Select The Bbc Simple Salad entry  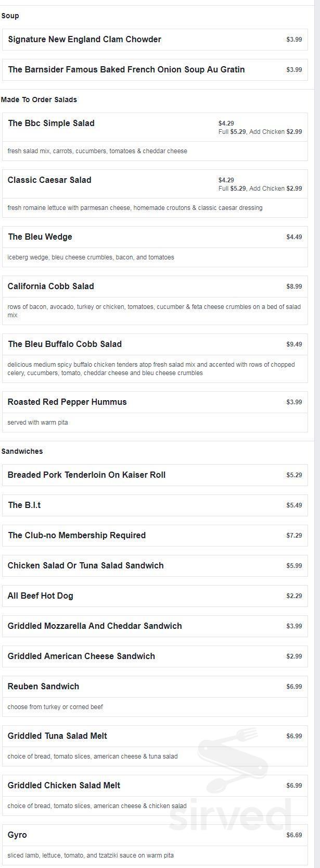pos(155,137)
